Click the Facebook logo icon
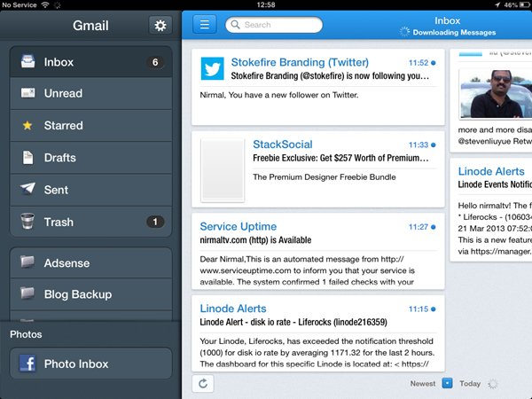The image size is (532, 399). pos(27,364)
